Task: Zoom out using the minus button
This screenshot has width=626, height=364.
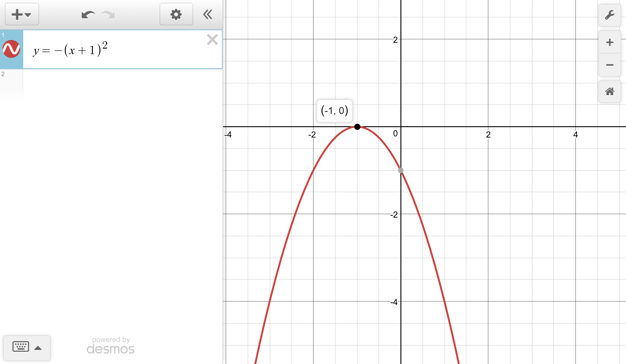Action: pyautogui.click(x=609, y=65)
